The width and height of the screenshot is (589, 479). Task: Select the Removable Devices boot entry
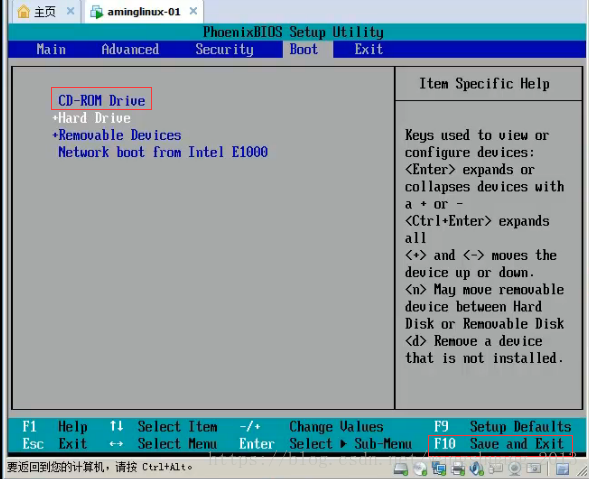pyautogui.click(x=120, y=135)
